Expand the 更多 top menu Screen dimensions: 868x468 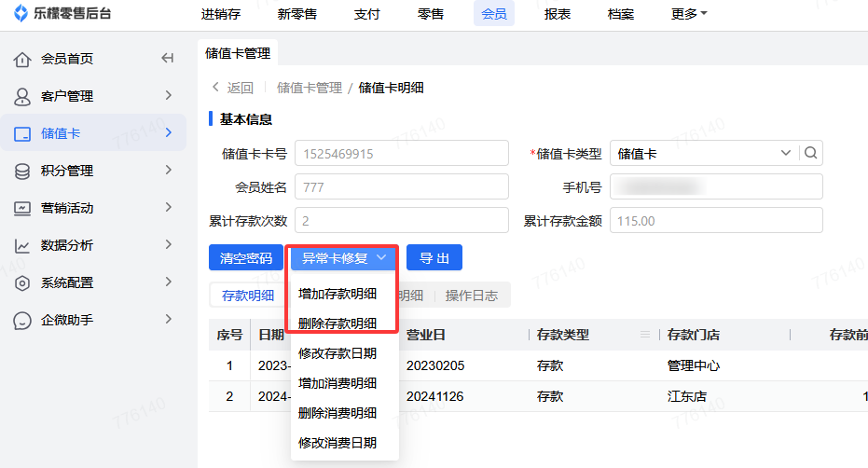click(689, 14)
